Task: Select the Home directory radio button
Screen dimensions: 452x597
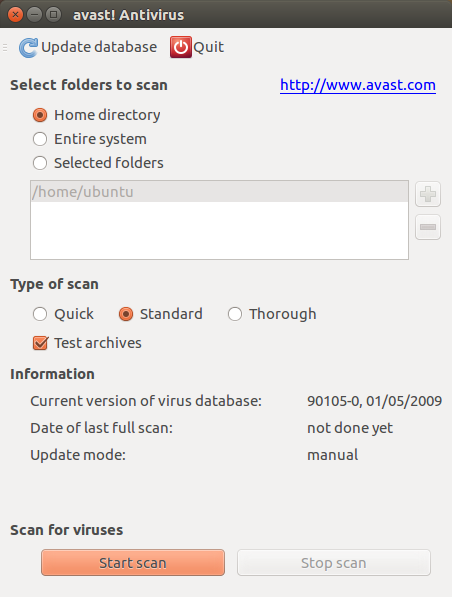Action: coord(40,115)
